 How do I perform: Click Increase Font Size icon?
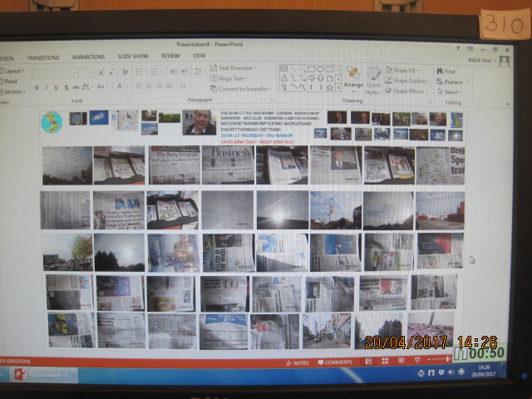pos(101,72)
